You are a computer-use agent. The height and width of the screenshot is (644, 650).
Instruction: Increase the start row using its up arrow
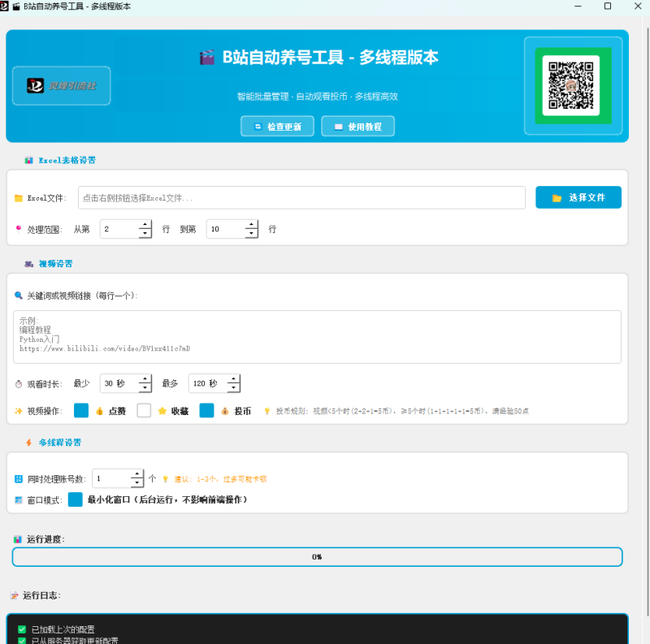[144, 225]
